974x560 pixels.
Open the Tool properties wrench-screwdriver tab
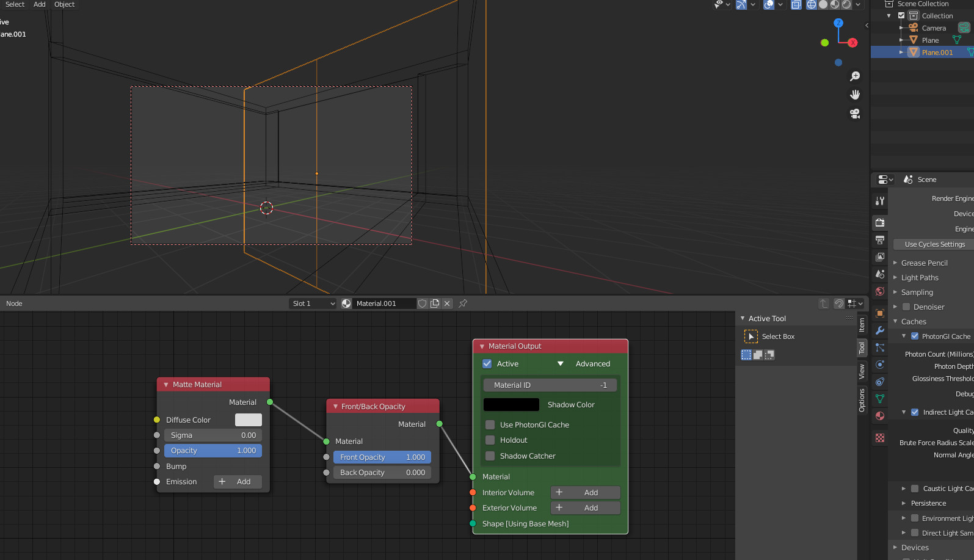[x=880, y=200]
